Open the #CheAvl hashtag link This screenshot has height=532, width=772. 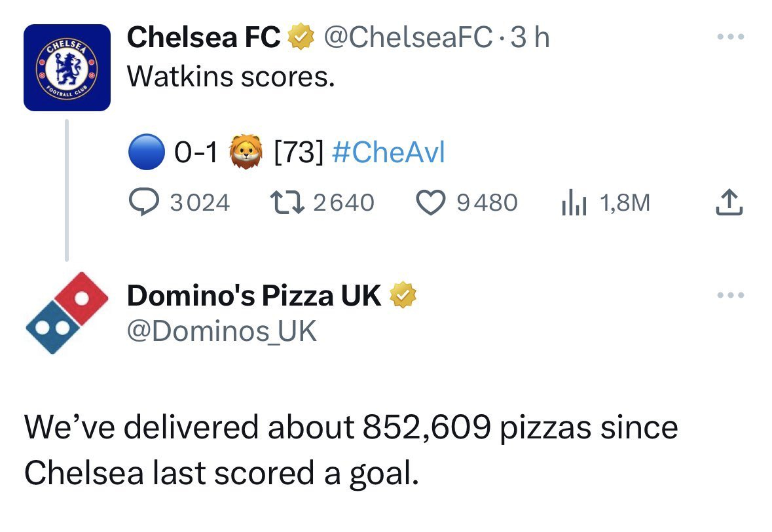click(388, 152)
